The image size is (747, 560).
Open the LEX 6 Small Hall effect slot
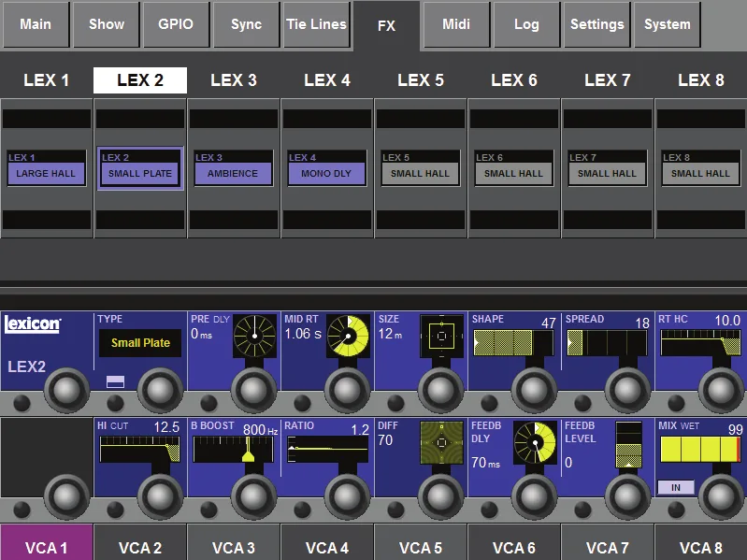[513, 168]
